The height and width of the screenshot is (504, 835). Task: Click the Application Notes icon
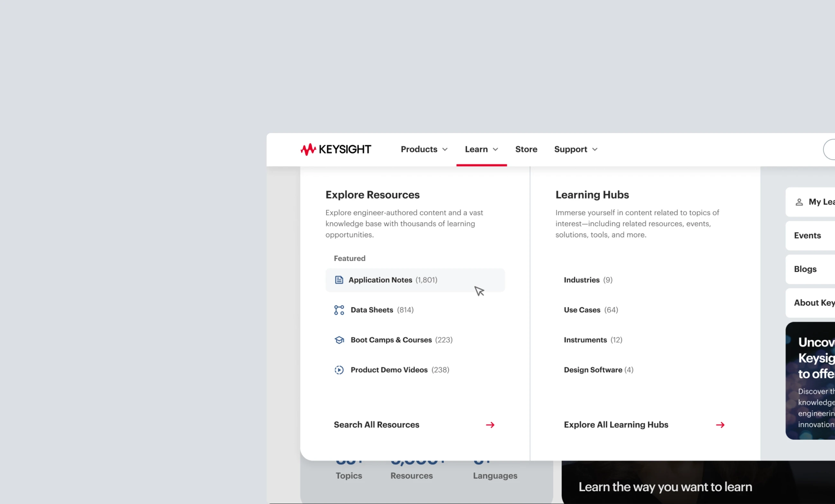339,280
